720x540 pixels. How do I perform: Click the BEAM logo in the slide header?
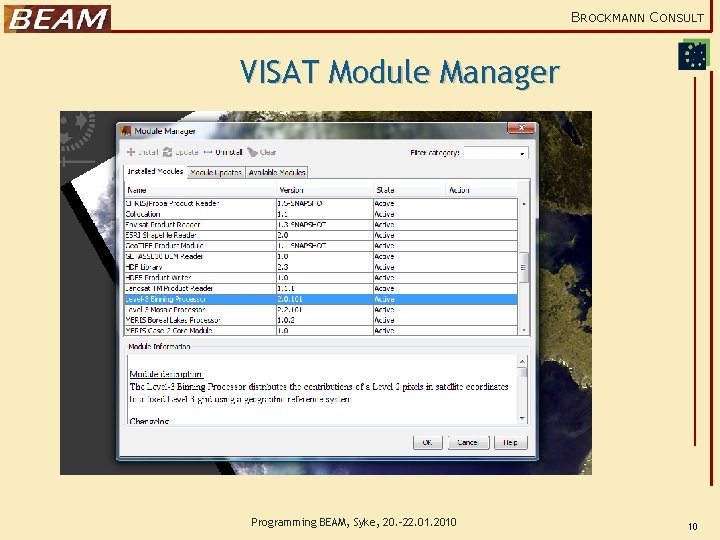(57, 19)
